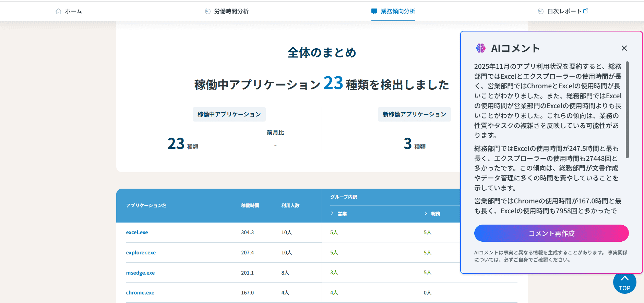This screenshot has width=644, height=303.
Task: Click the AI brain icon in panel
Action: coord(480,48)
